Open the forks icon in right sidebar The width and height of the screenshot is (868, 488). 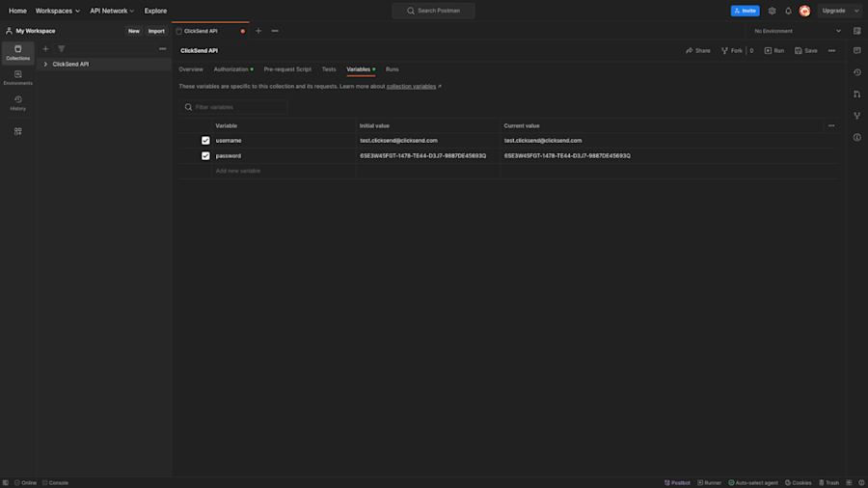point(857,116)
